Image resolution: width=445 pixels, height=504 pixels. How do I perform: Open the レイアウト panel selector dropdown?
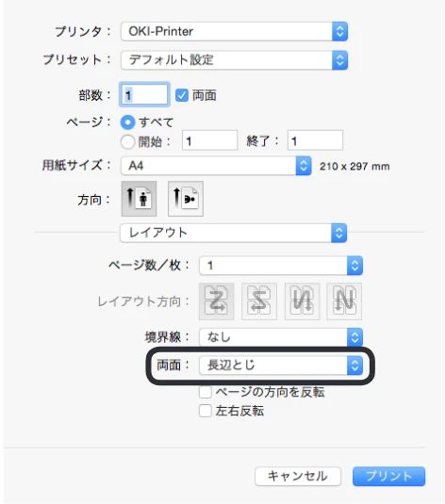pyautogui.click(x=233, y=233)
